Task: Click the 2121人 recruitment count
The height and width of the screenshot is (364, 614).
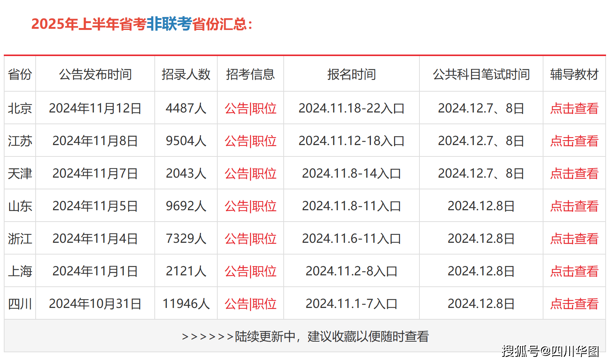Action: (186, 271)
